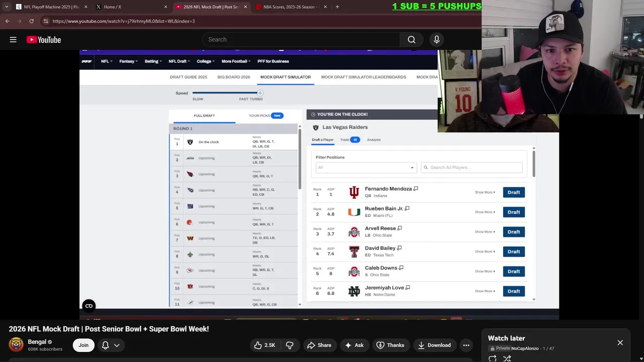This screenshot has width=644, height=362.
Task: Open a new browser tab with the plus icon
Action: coord(337,7)
